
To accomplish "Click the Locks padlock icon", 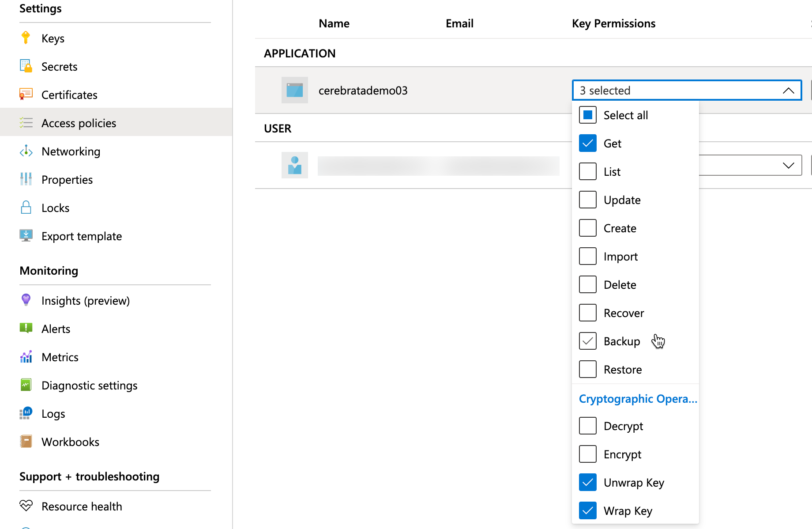I will coord(26,208).
